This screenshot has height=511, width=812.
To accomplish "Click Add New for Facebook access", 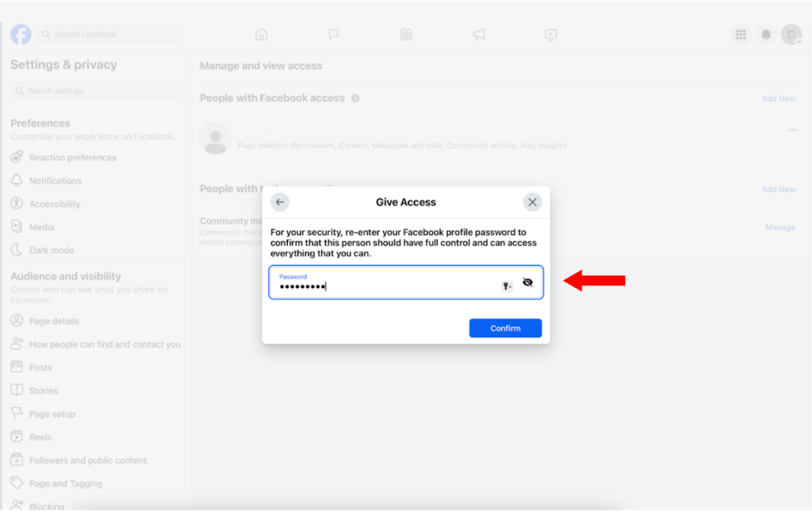I will [x=779, y=98].
